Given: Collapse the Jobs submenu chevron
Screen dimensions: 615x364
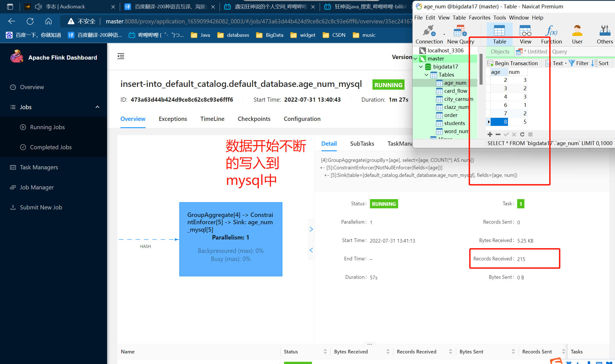Looking at the screenshot, I should (97, 107).
